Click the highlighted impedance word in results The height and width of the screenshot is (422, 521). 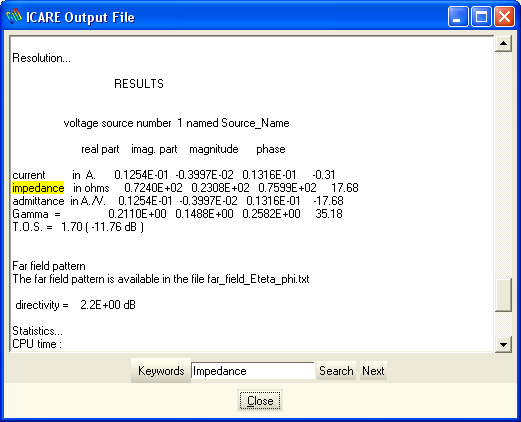pos(38,188)
